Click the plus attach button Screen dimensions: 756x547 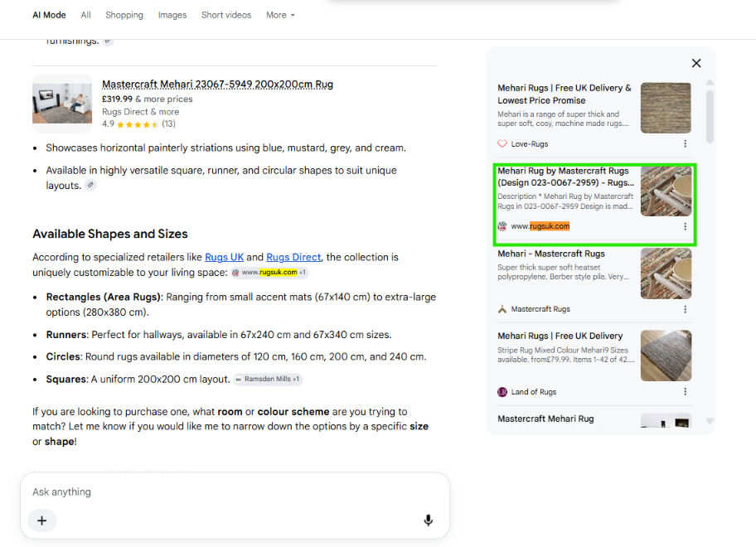coord(42,520)
